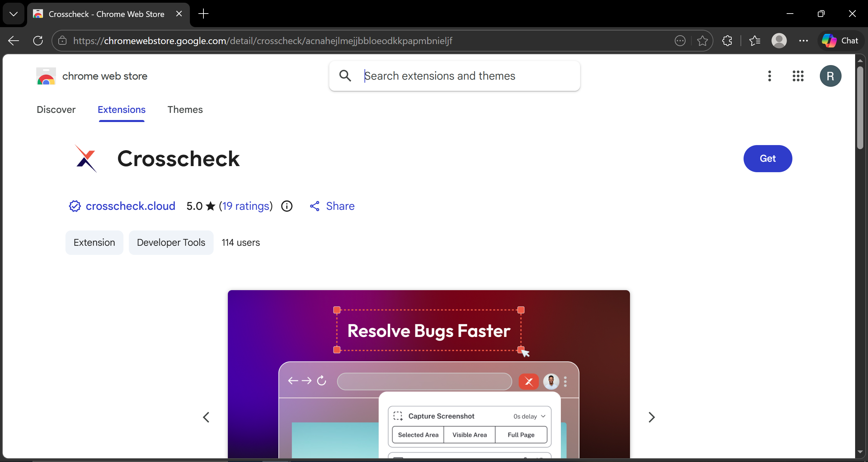Open Copilot Chat in the browser toolbar
The height and width of the screenshot is (462, 868).
(841, 40)
